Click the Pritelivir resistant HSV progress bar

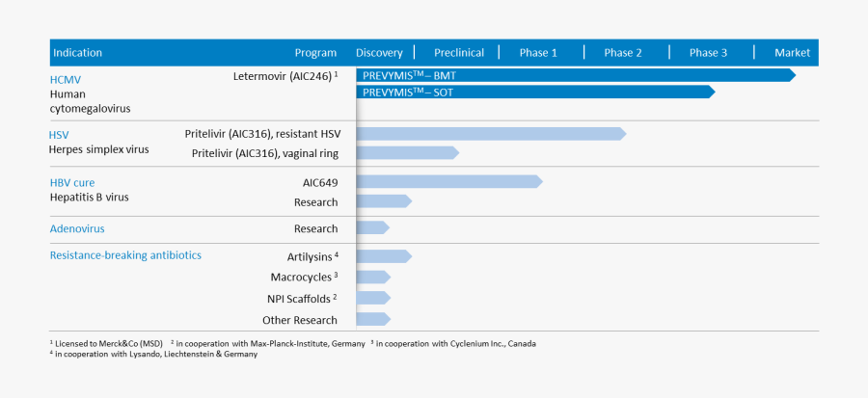491,134
